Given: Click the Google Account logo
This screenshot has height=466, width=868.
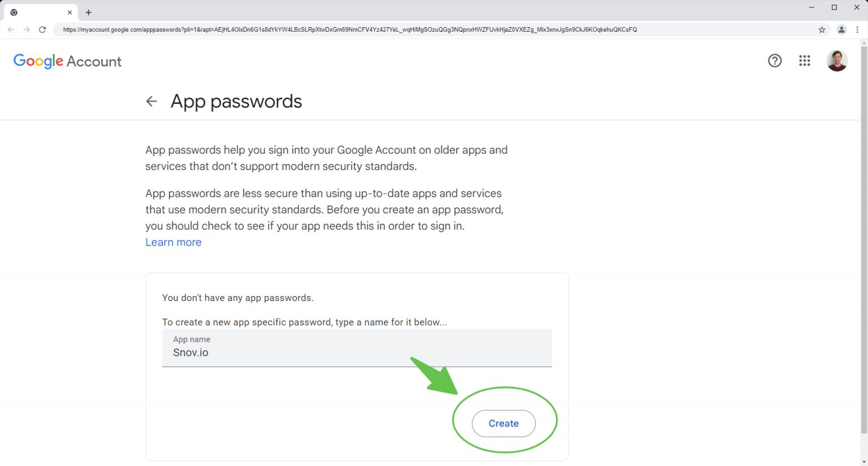Looking at the screenshot, I should point(67,61).
